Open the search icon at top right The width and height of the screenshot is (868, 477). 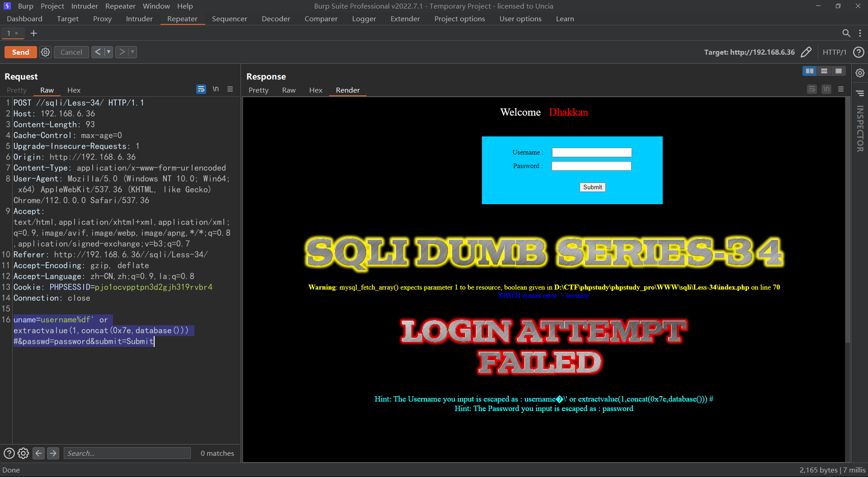click(x=846, y=33)
